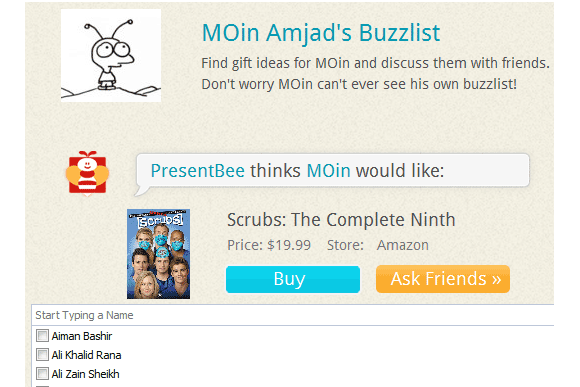This screenshot has height=387, width=580.
Task: Follow the MOin link in speech bubble
Action: (328, 171)
